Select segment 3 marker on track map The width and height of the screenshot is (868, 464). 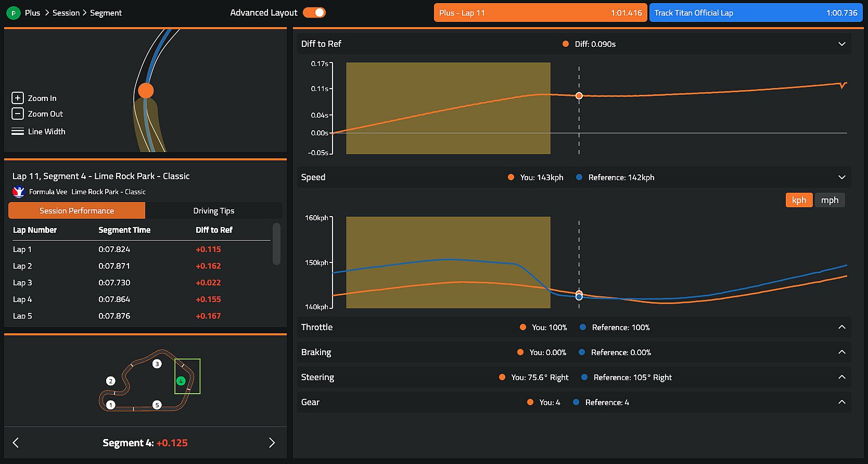click(x=157, y=364)
